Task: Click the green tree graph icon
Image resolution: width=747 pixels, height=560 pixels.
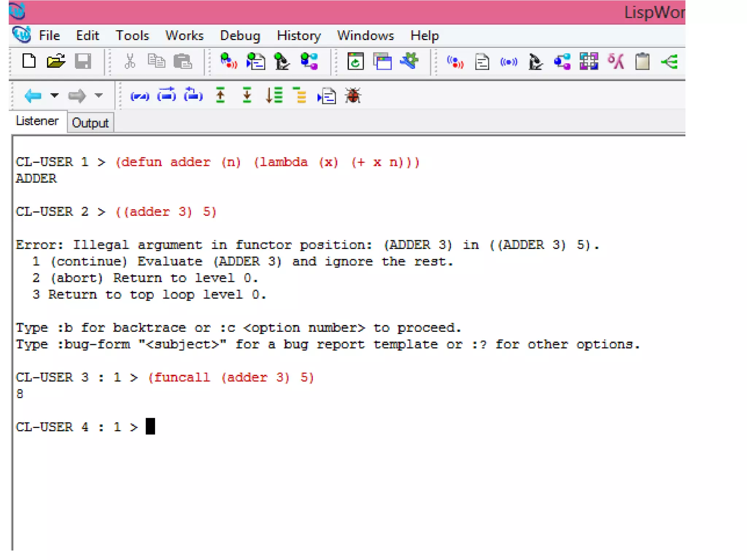Action: click(669, 62)
